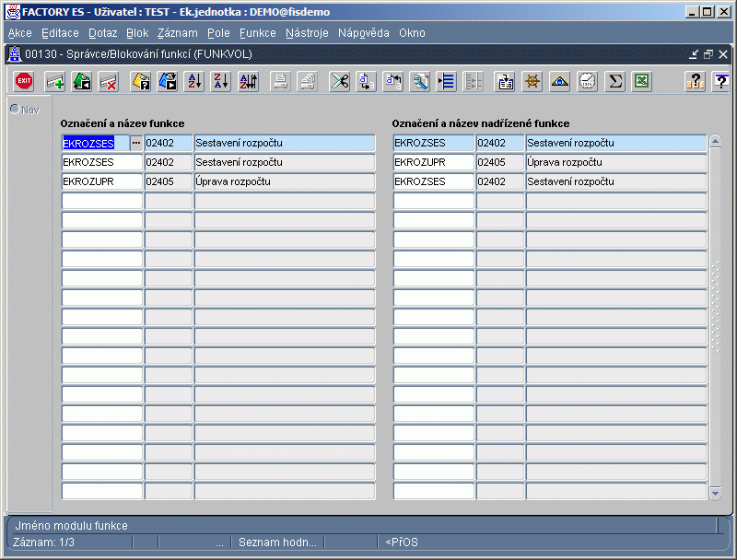Click highlighted EKROZSES field in first function row

96,143
